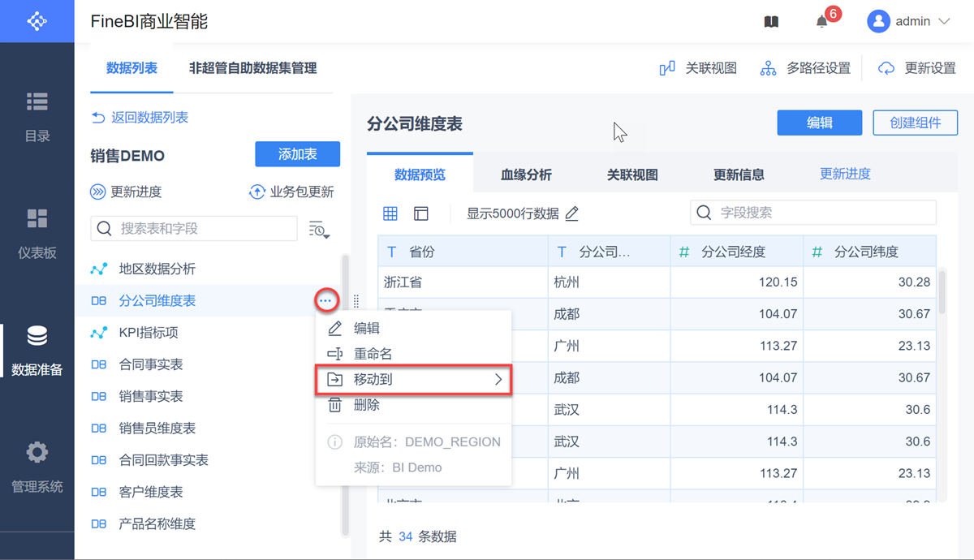Viewport: 974px width, 560px height.
Task: Open 数据准备 in the left sidebar
Action: point(37,350)
